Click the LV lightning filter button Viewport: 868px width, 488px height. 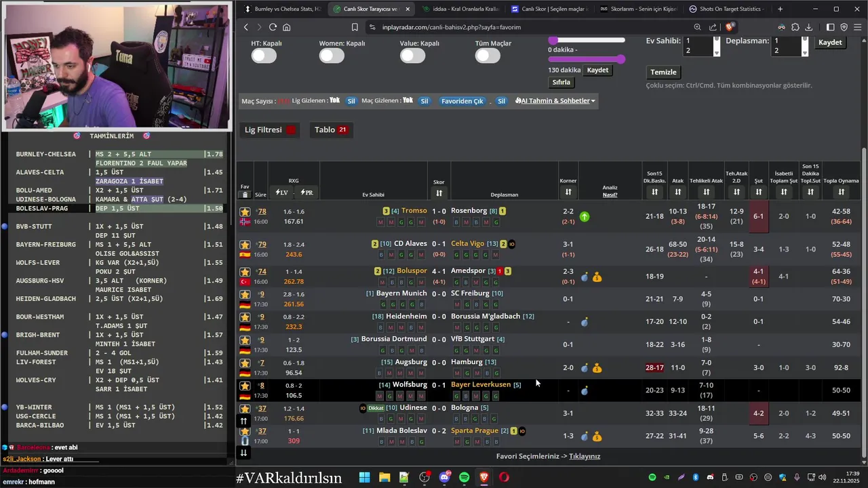coord(281,192)
